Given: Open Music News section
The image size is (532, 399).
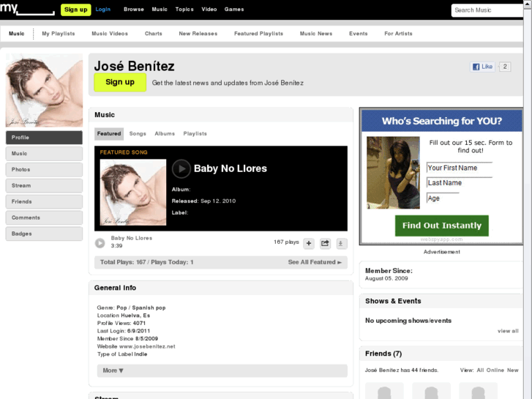Looking at the screenshot, I should click(316, 34).
